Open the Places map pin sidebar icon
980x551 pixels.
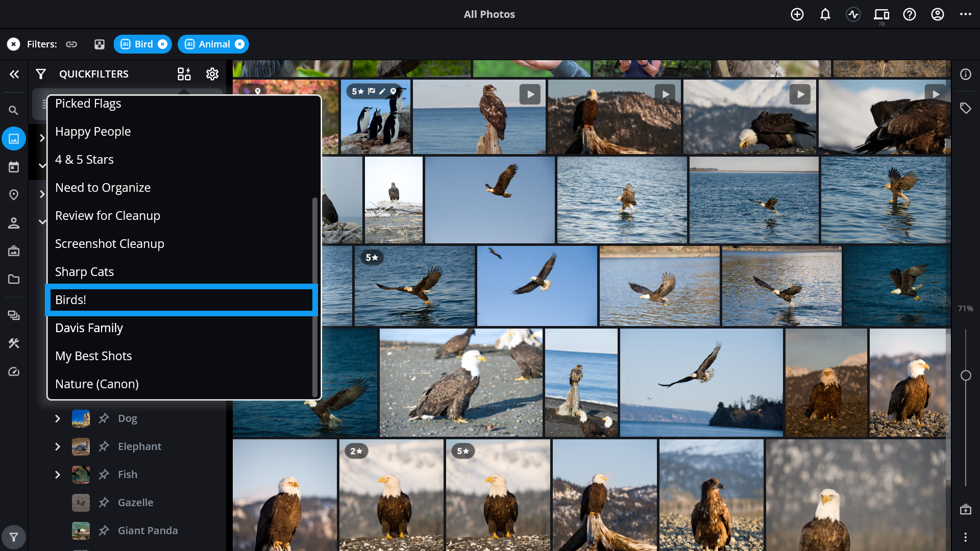tap(14, 195)
